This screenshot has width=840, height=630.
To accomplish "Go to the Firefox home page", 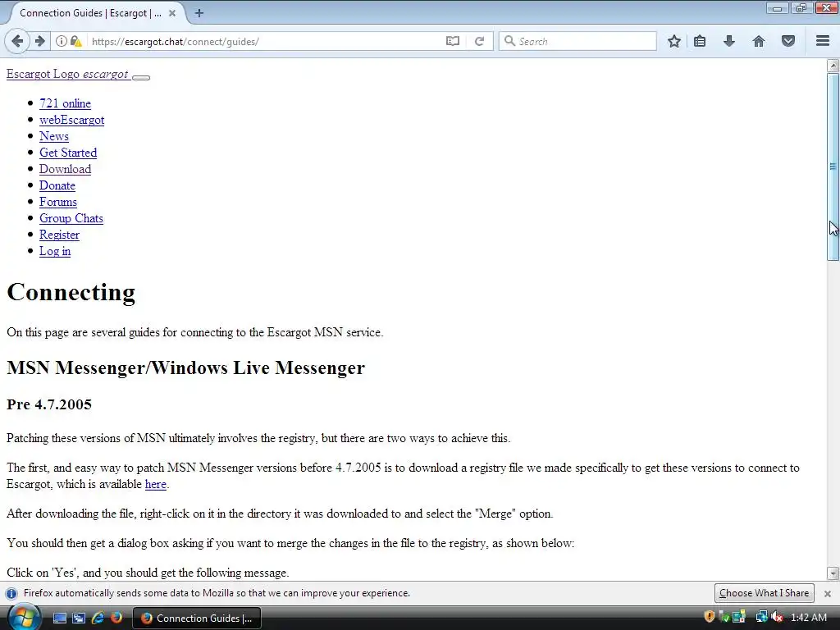I will (759, 41).
